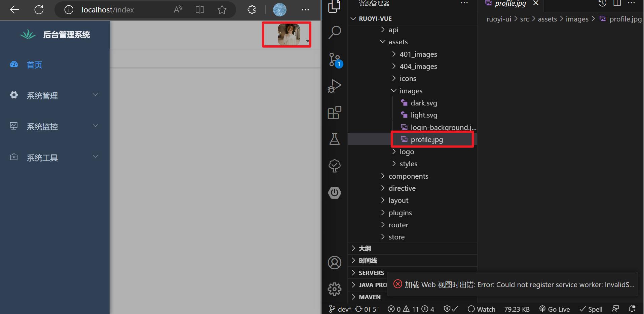Image resolution: width=644 pixels, height=314 pixels.
Task: Toggle Spell checker in status bar
Action: point(591,309)
